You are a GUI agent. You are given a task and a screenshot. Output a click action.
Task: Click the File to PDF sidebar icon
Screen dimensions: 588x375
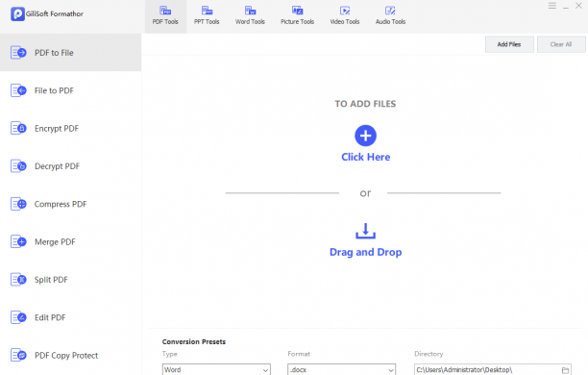[x=18, y=90]
